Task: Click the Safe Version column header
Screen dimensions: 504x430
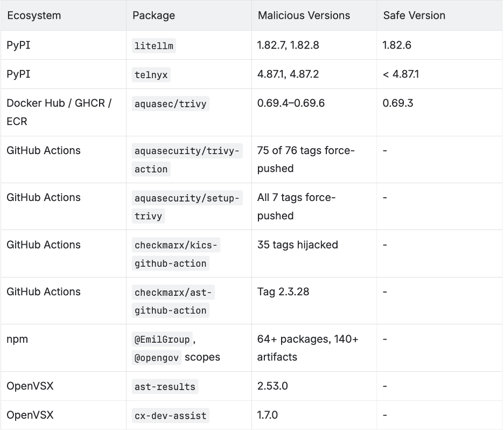Action: (x=414, y=16)
